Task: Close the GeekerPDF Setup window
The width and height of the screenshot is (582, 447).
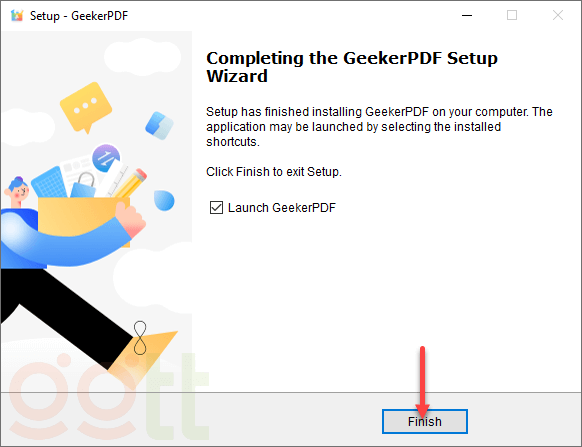Action: click(x=558, y=16)
